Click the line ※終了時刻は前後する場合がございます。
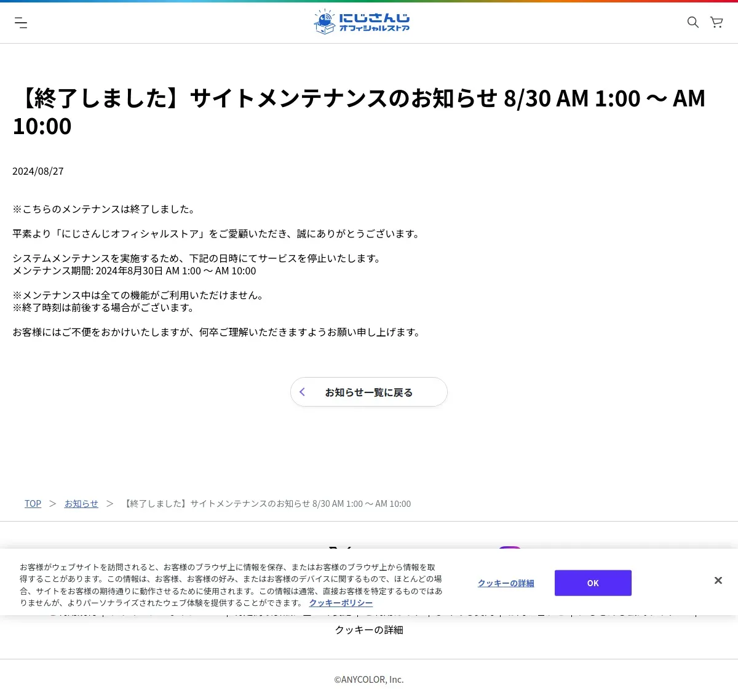This screenshot has width=738, height=700. click(104, 308)
